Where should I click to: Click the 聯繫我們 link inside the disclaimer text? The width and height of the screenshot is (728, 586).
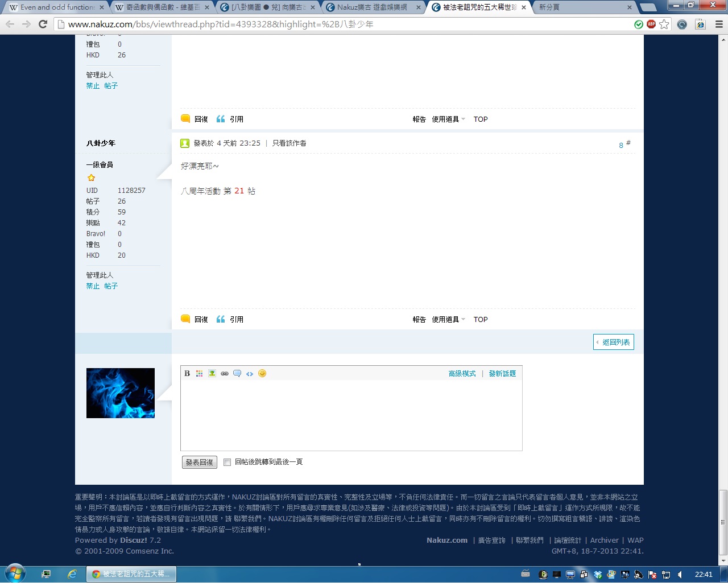(248, 519)
